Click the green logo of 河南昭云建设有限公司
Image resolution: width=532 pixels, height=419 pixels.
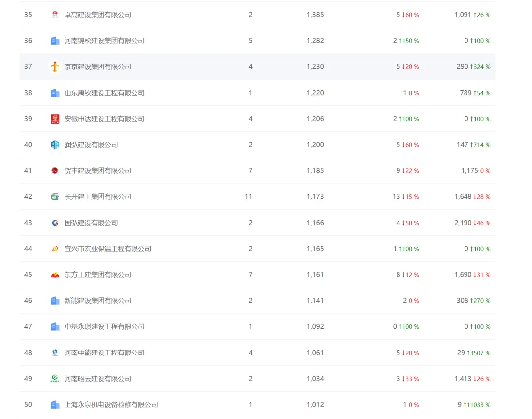tap(55, 379)
